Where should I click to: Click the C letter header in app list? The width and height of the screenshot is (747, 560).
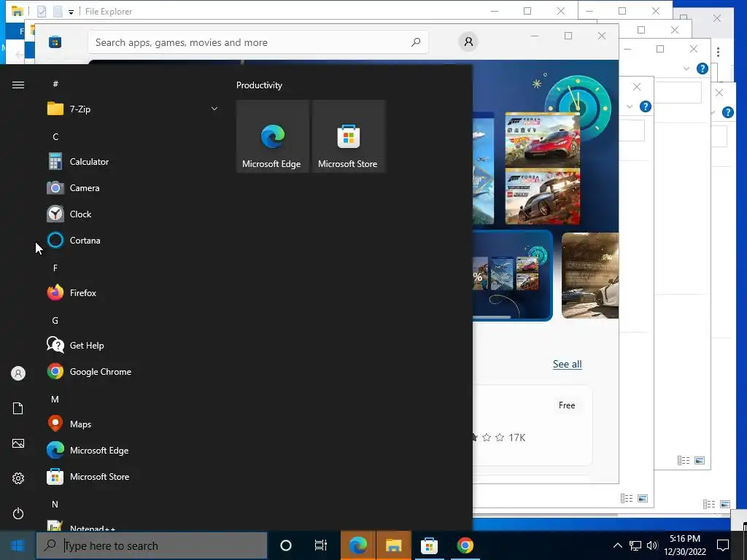click(55, 137)
